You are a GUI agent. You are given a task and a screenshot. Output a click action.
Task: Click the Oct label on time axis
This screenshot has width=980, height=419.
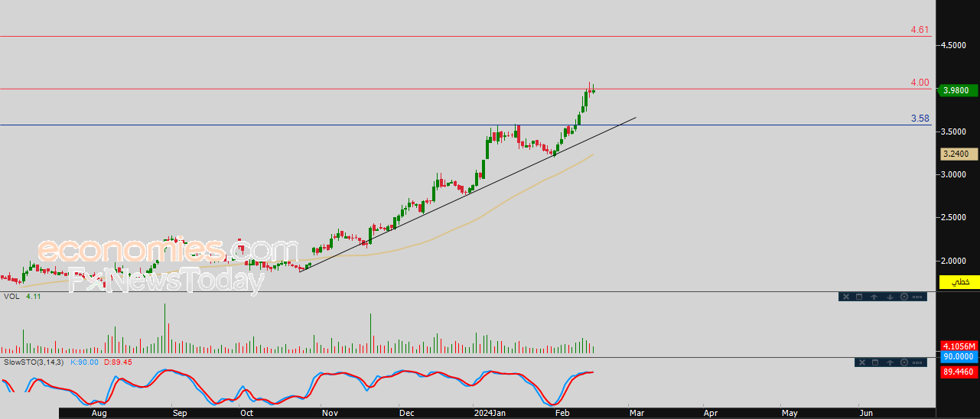pos(246,413)
